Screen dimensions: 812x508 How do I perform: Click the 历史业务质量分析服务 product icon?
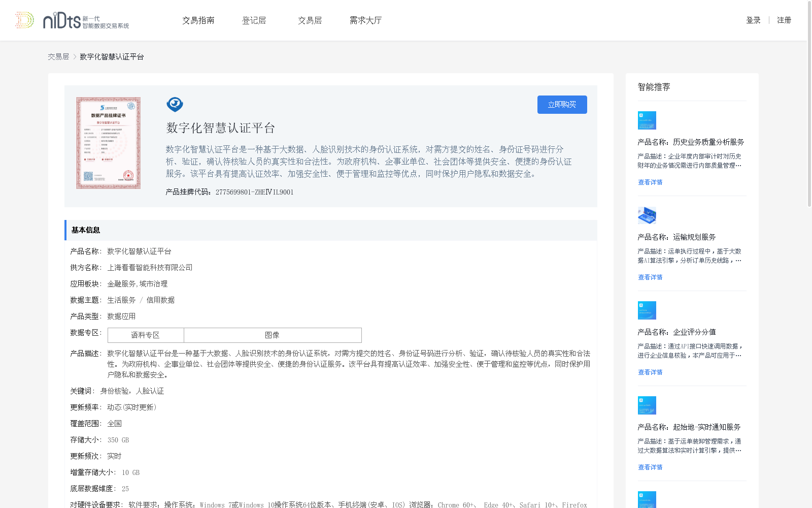click(647, 120)
